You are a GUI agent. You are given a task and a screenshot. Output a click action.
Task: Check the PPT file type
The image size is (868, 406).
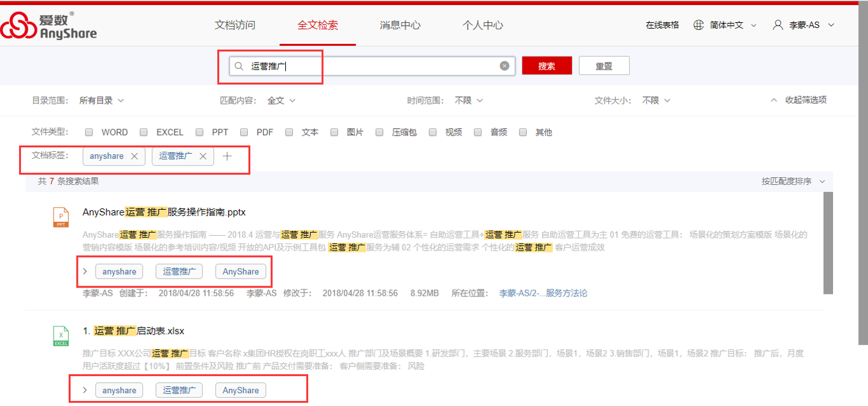[x=199, y=133]
